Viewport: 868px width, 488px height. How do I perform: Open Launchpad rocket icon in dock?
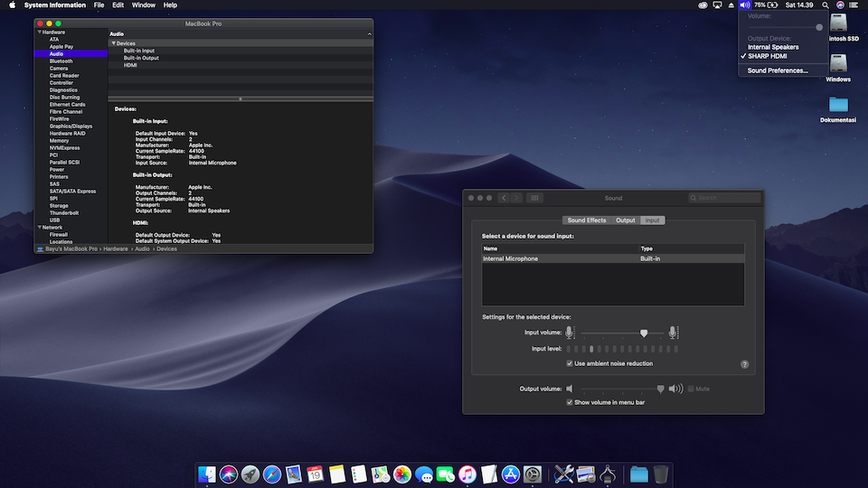[250, 474]
